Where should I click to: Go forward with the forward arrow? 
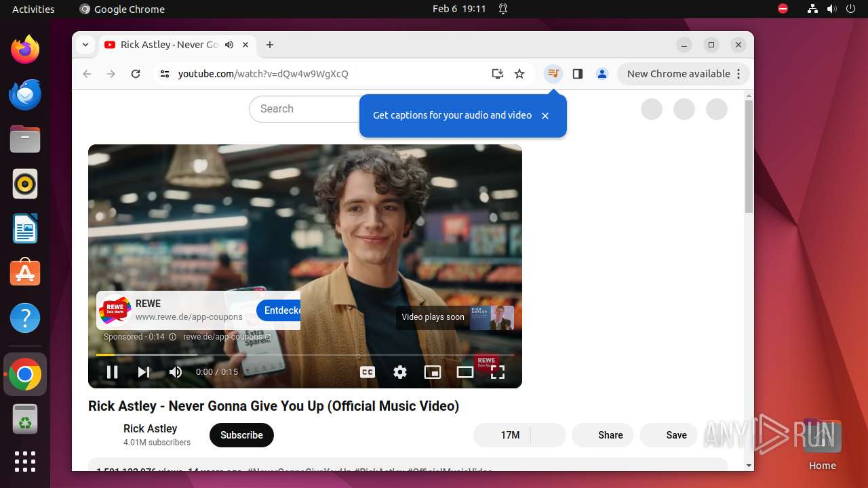(111, 74)
